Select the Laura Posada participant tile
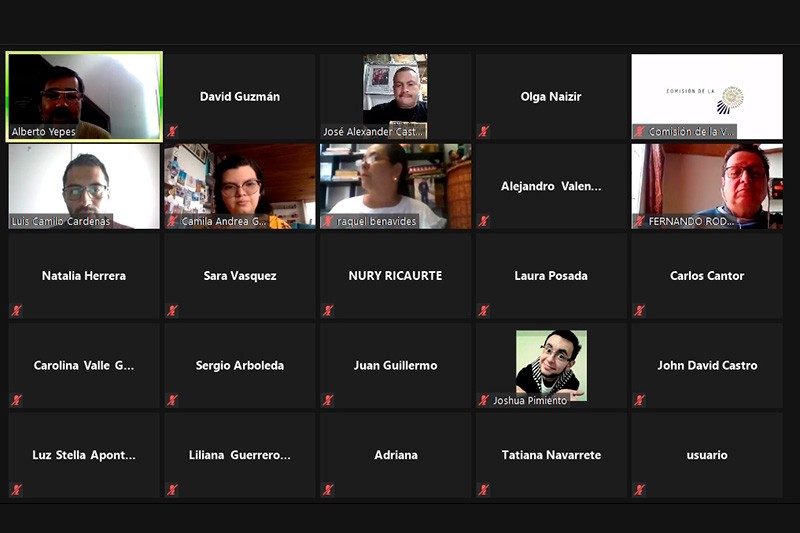This screenshot has height=533, width=800. coord(551,276)
